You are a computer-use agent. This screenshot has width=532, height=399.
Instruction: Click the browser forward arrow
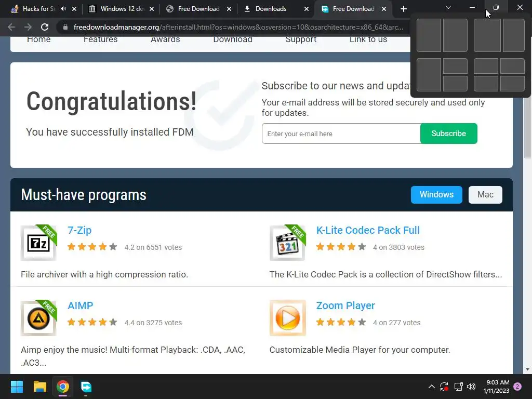pos(28,27)
